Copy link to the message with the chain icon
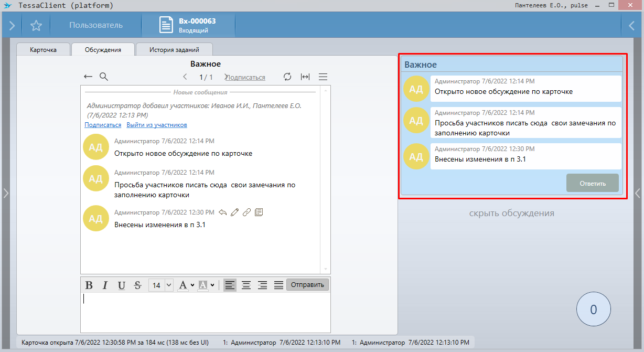 pyautogui.click(x=246, y=212)
